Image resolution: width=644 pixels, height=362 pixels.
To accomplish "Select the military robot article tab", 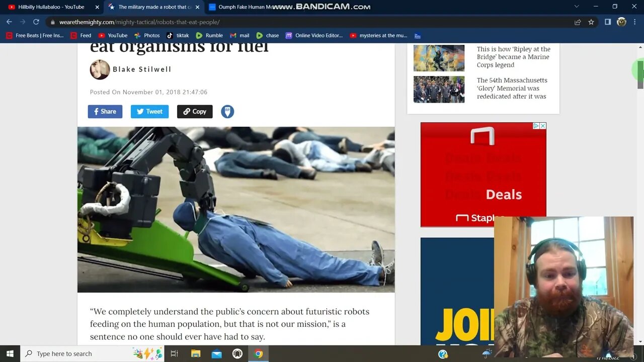I will pyautogui.click(x=154, y=7).
